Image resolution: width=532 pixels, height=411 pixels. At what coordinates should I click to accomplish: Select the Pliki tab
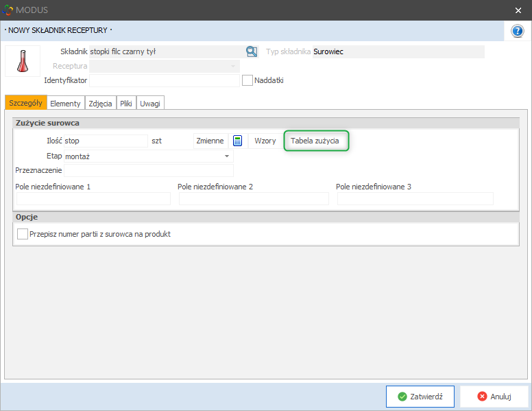coord(126,103)
